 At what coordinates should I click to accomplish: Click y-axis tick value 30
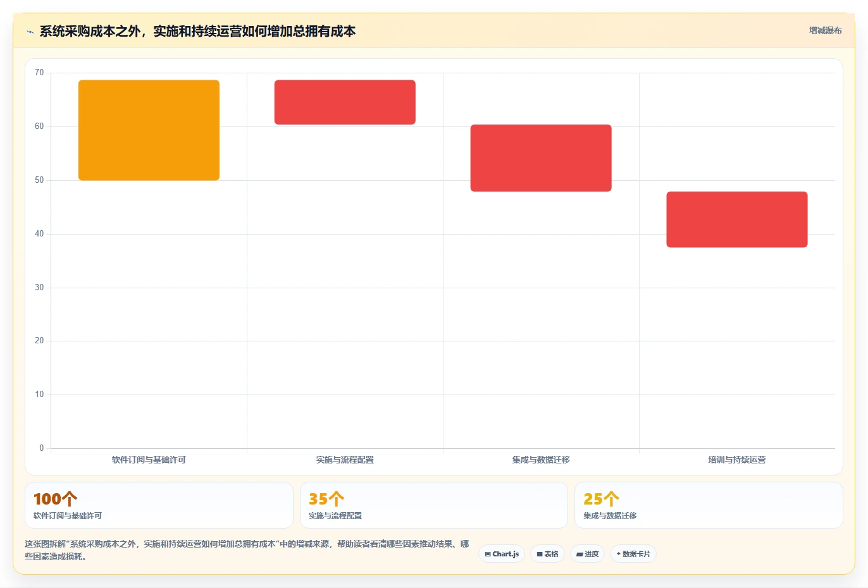[x=39, y=288]
